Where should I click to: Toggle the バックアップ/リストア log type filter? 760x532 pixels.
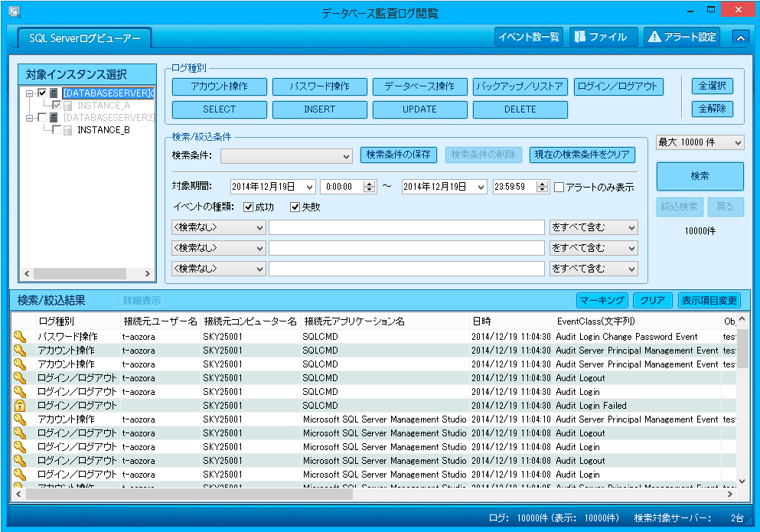click(520, 86)
